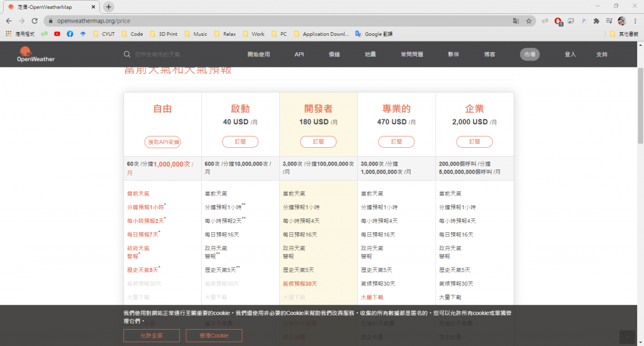This screenshot has height=346, width=644.
Task: Open the 3D Print bookmark folder
Action: pos(164,34)
